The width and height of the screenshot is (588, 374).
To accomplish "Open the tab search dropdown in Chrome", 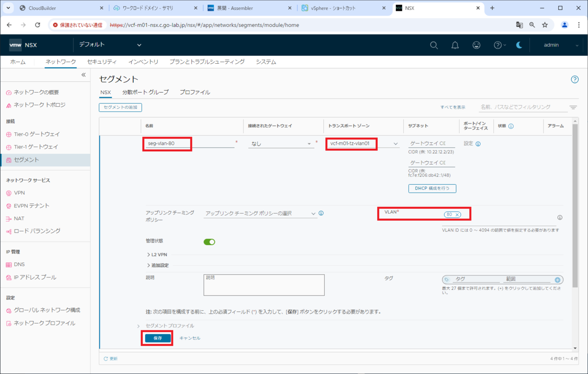I will 9,8.
